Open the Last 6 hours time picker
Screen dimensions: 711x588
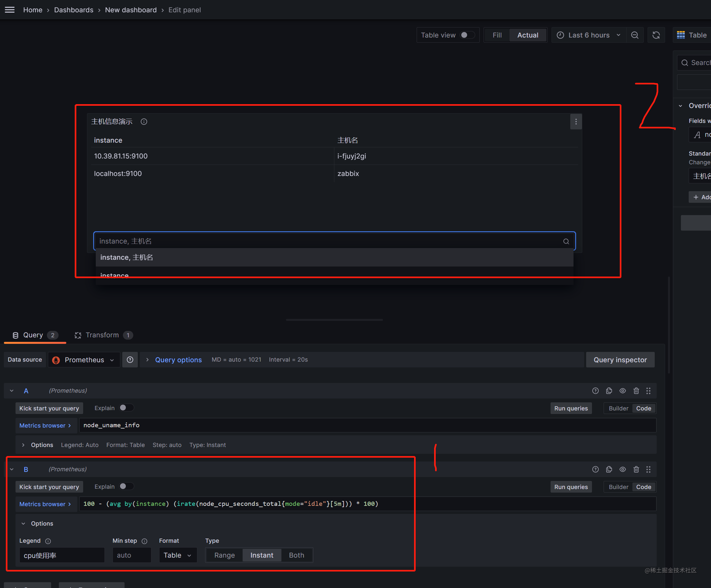click(588, 35)
